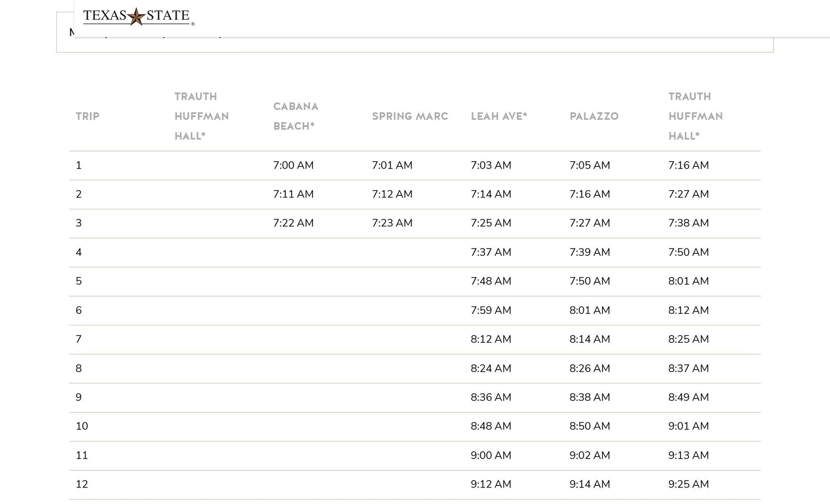Click 7:39 AM Palazzo cell
This screenshot has width=830, height=504.
tap(590, 252)
